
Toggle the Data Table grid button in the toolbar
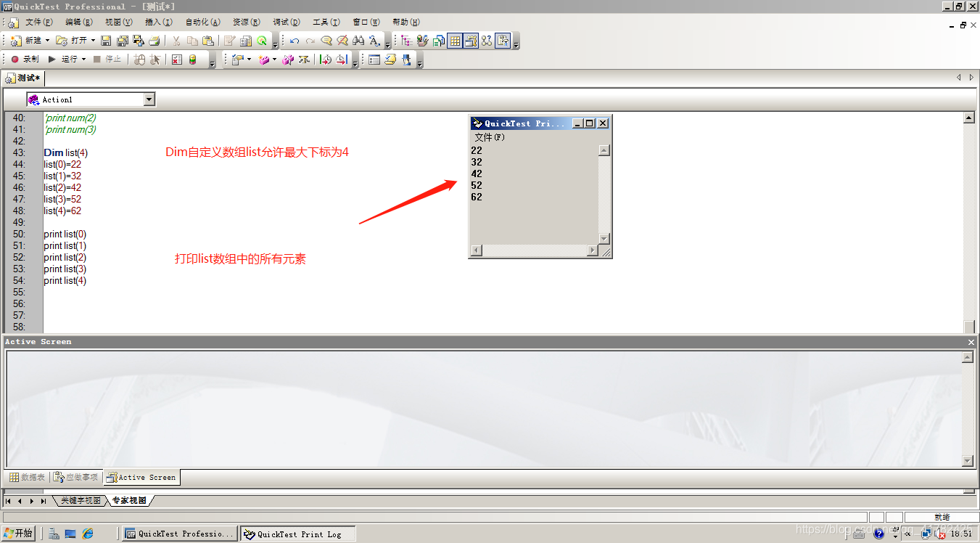[455, 41]
